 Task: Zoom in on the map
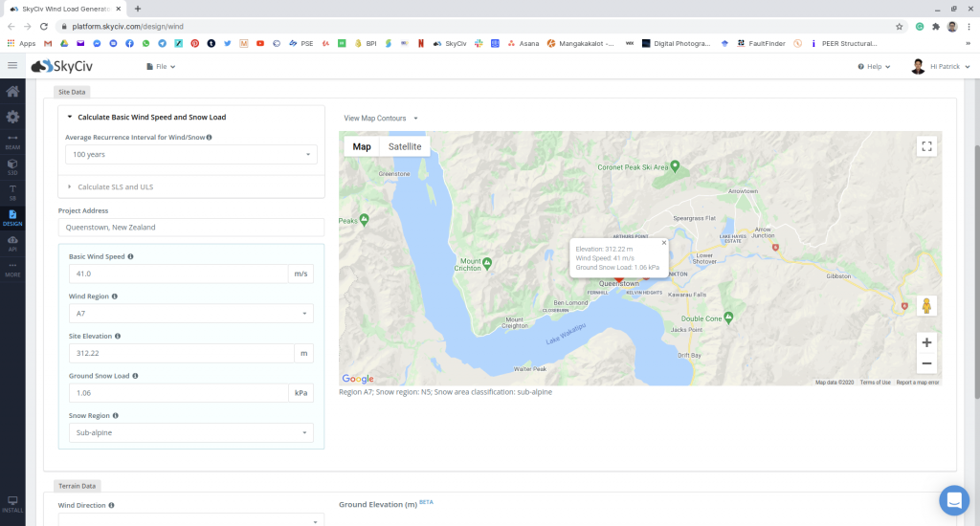pyautogui.click(x=925, y=341)
